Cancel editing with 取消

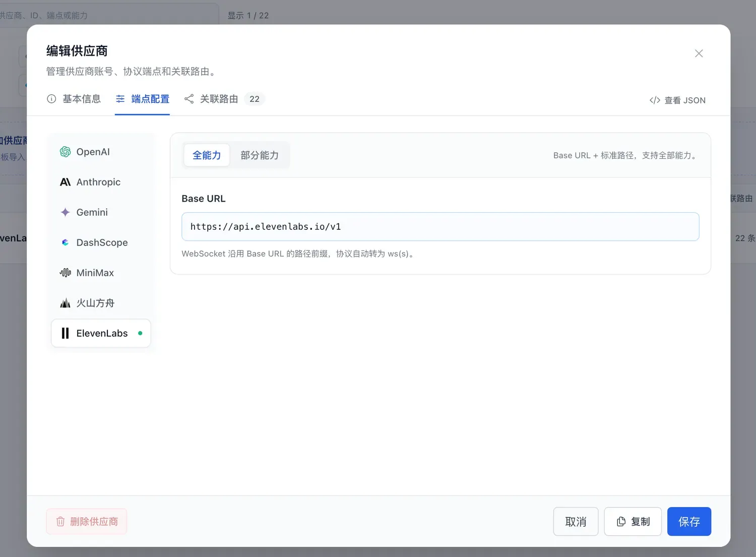click(x=576, y=521)
